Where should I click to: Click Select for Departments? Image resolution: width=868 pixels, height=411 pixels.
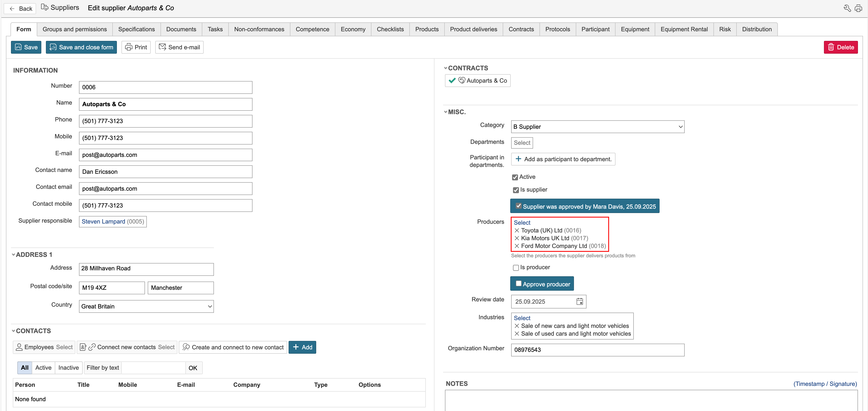coord(522,143)
